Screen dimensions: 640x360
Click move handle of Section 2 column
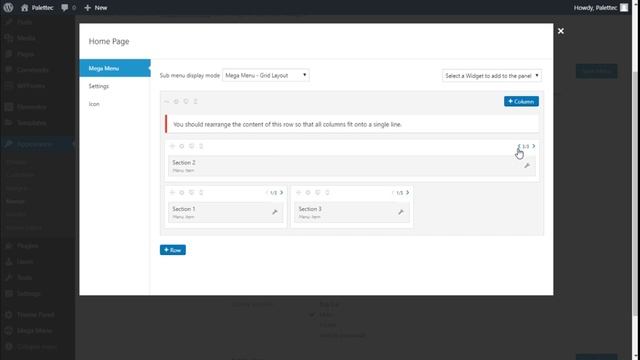[172, 146]
